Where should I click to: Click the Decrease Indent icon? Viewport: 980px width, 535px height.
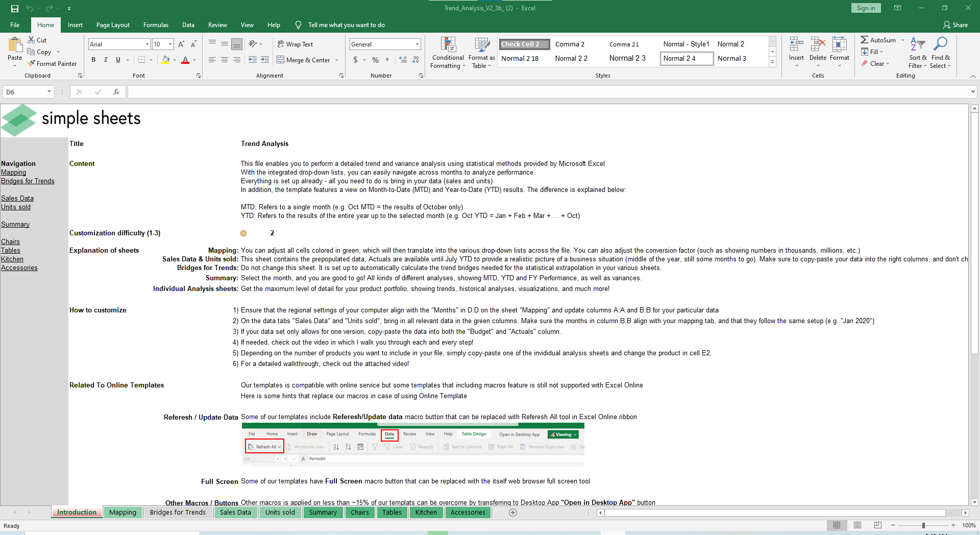[x=253, y=60]
